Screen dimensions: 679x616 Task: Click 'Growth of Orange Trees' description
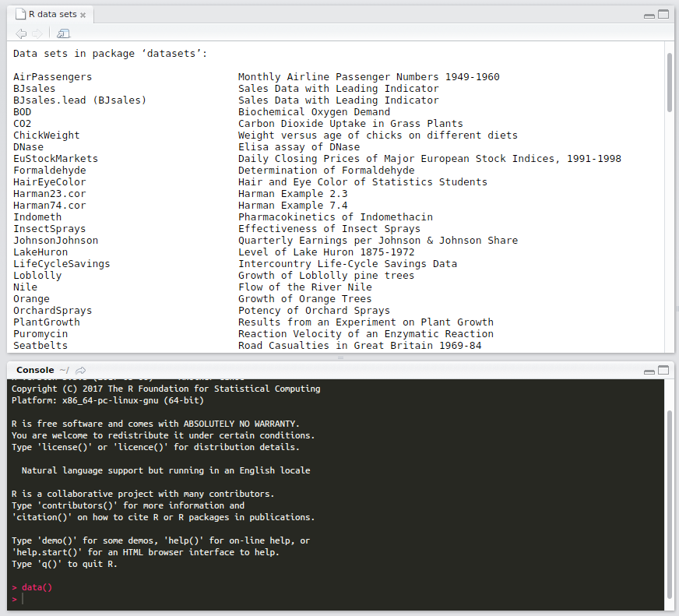305,299
